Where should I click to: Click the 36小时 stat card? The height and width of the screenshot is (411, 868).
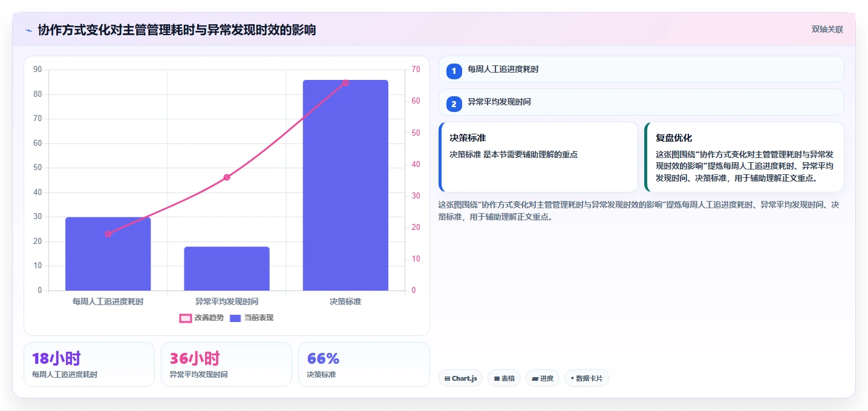(x=226, y=364)
